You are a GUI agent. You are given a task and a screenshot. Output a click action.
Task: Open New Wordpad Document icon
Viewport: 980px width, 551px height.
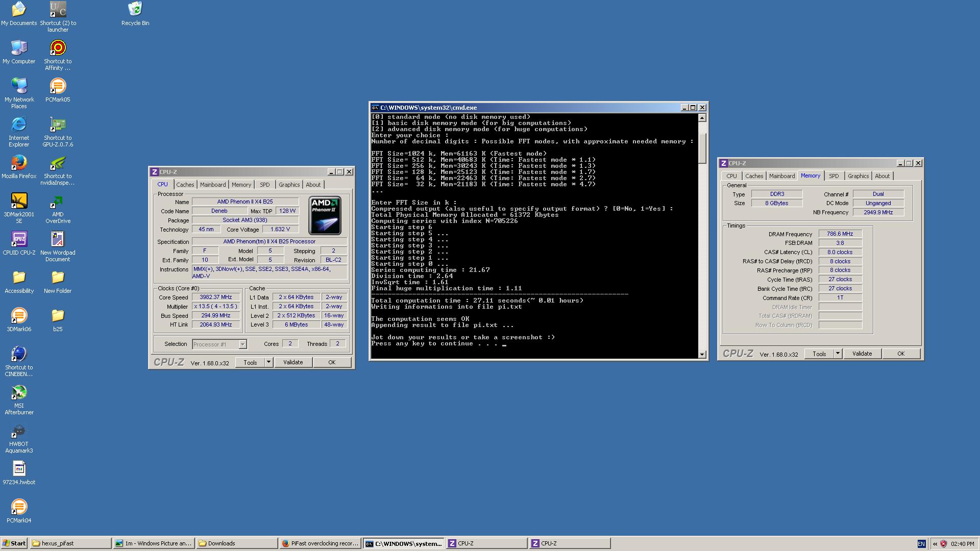tap(58, 246)
